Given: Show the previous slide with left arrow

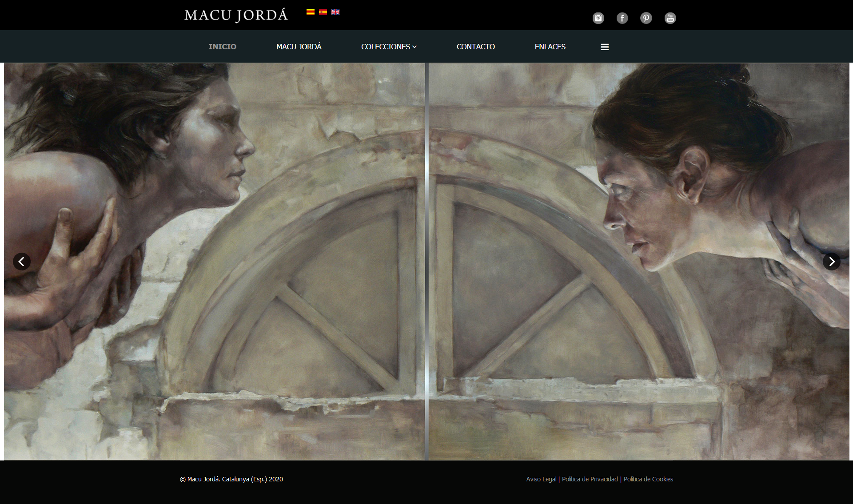Looking at the screenshot, I should (22, 262).
